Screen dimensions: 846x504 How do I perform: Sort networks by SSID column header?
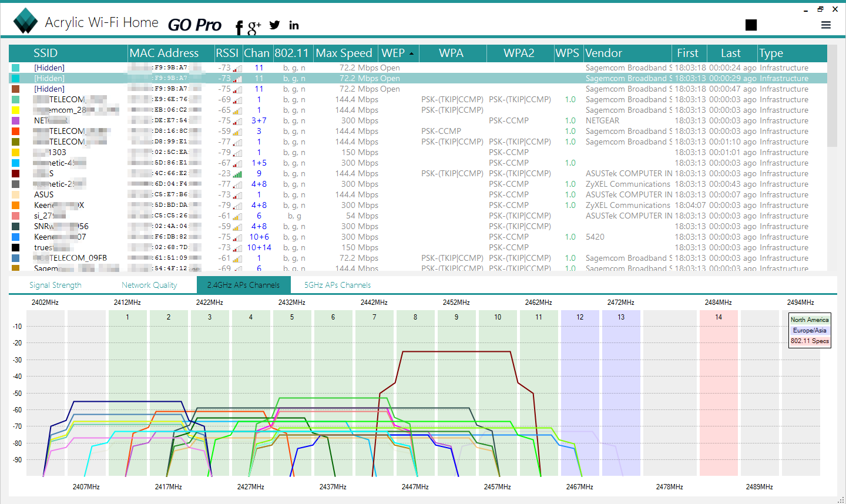pyautogui.click(x=45, y=53)
